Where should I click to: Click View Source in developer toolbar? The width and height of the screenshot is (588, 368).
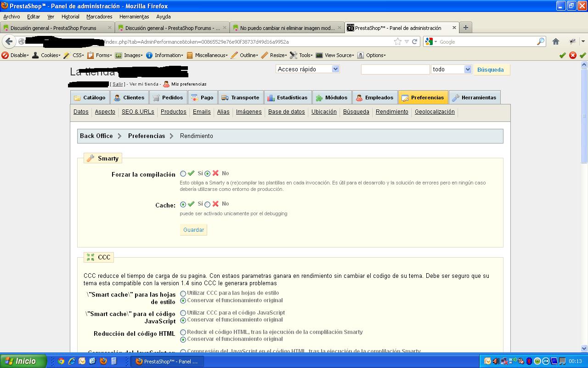[335, 55]
